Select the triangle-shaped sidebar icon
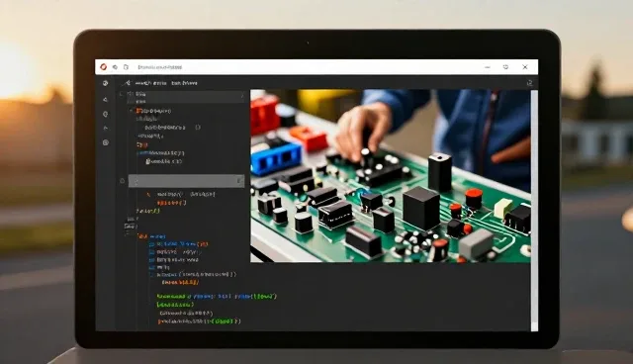This screenshot has height=364, width=633. tap(106, 99)
